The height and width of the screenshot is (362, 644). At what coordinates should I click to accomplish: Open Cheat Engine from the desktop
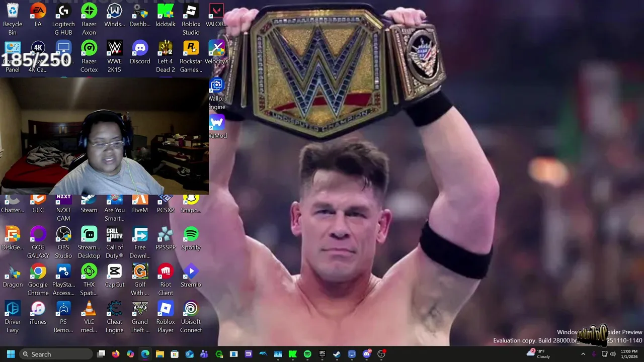tap(114, 317)
